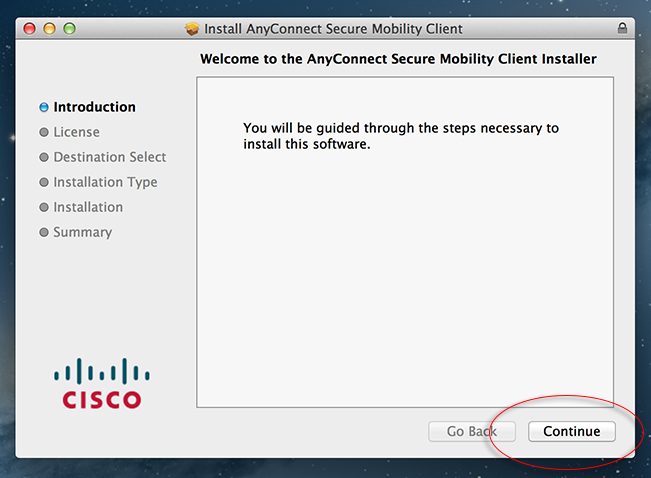Select the Installation step label

[88, 207]
